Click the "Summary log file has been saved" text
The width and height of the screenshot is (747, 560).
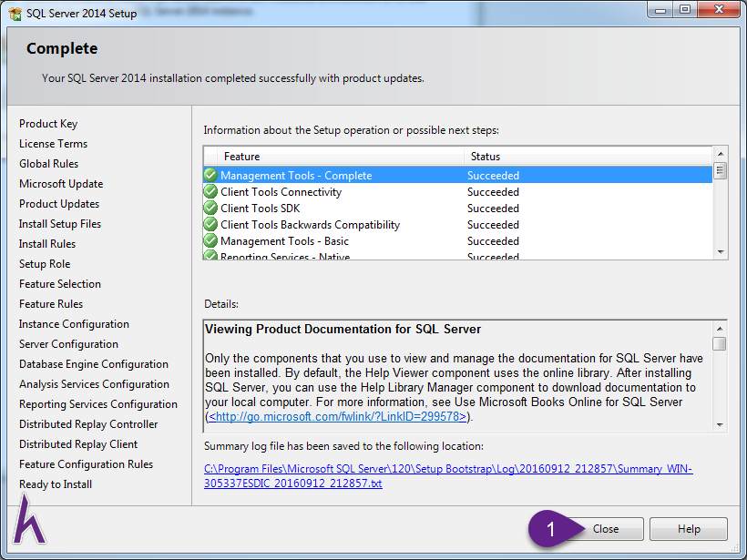[343, 446]
